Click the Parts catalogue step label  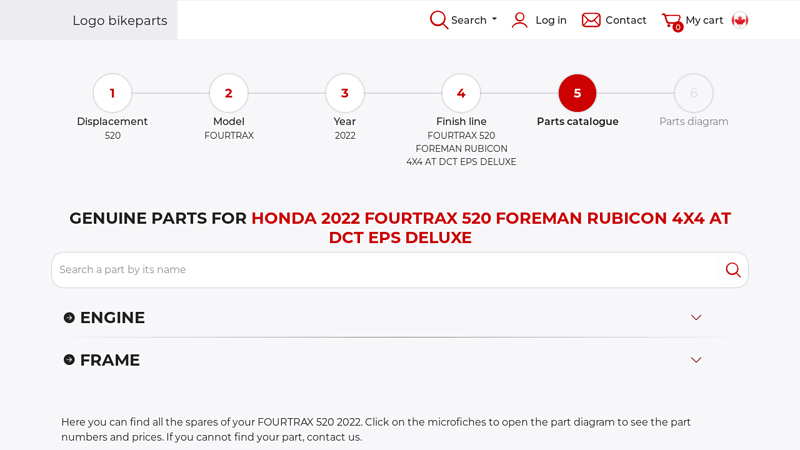coord(578,121)
